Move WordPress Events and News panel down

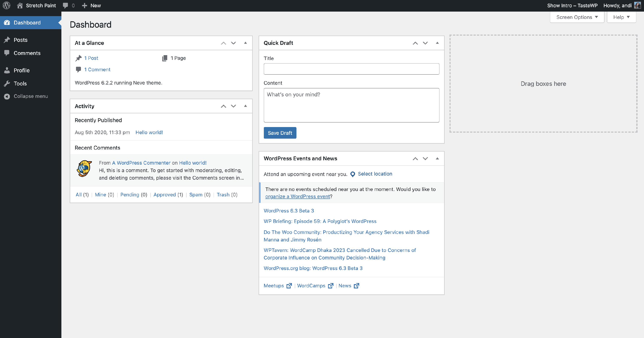point(425,159)
